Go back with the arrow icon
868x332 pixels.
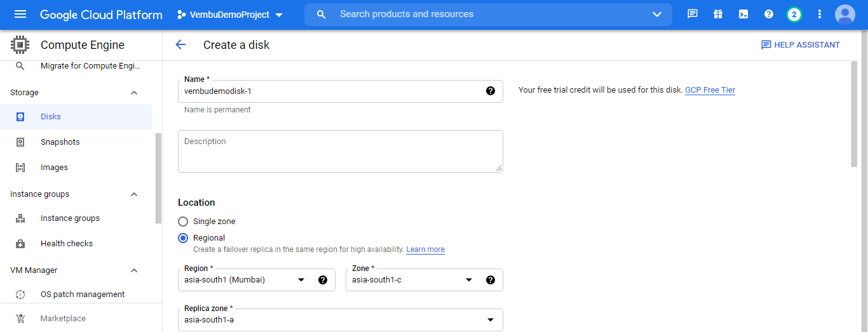(180, 44)
